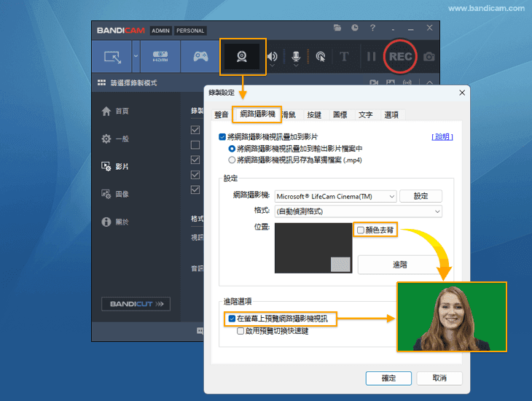Cancel dialog with 取消 button

pyautogui.click(x=439, y=378)
